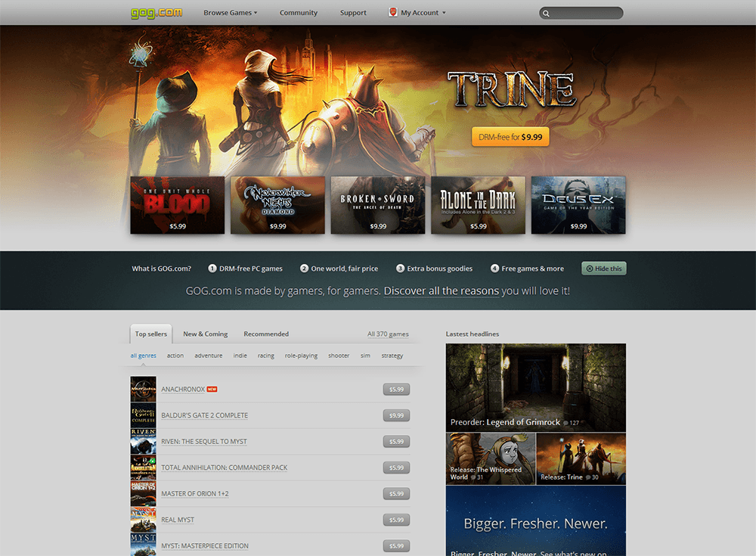756x556 pixels.
Task: Open the One Unit Whole Blood thumbnail
Action: coord(178,205)
